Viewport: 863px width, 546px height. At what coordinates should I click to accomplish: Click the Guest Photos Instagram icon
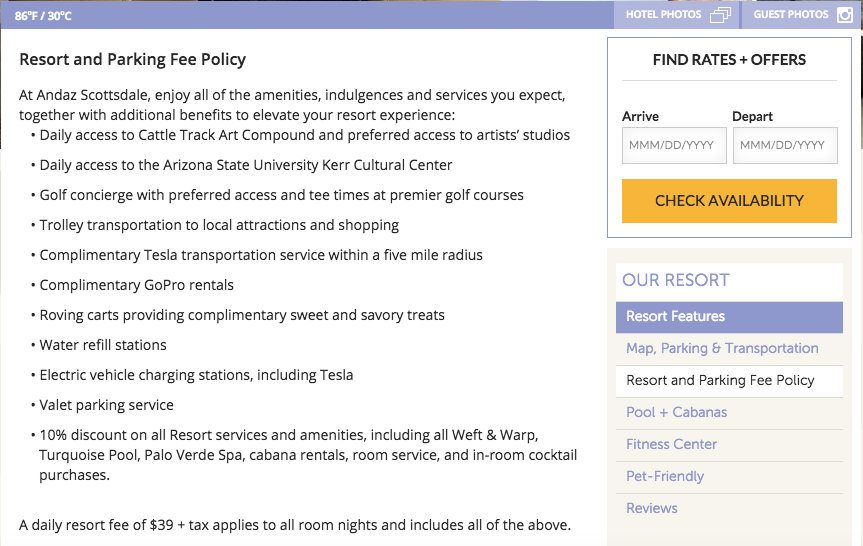[844, 15]
